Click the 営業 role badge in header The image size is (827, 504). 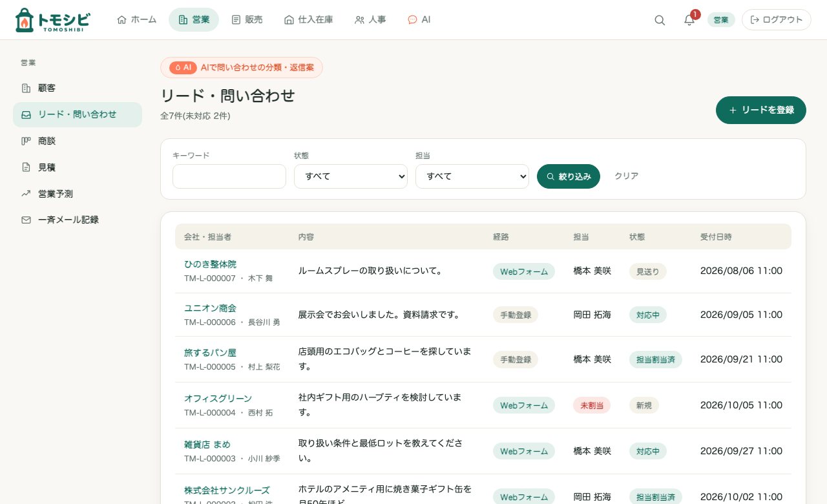click(x=721, y=20)
